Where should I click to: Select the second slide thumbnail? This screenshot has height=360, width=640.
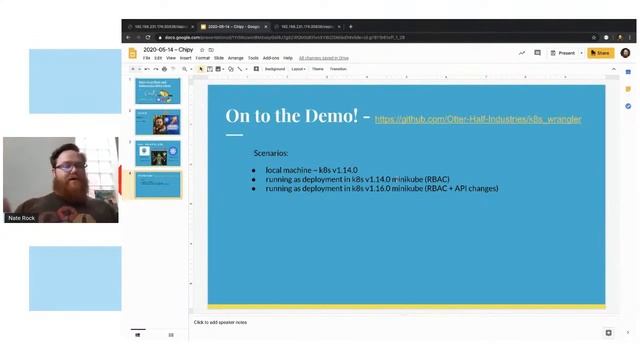(158, 122)
